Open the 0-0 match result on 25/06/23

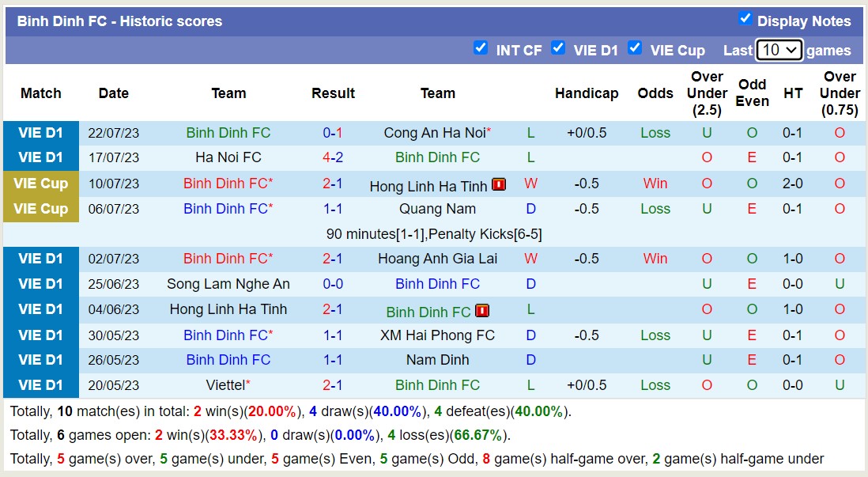(333, 284)
